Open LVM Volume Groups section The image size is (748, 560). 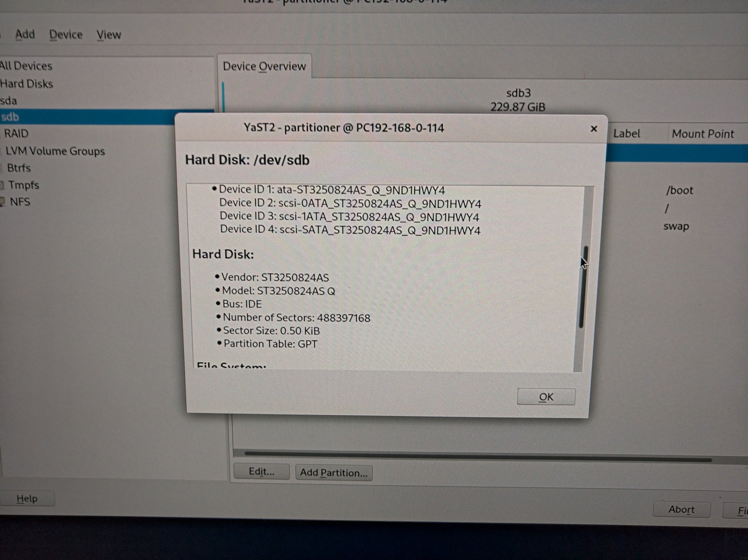coord(55,151)
